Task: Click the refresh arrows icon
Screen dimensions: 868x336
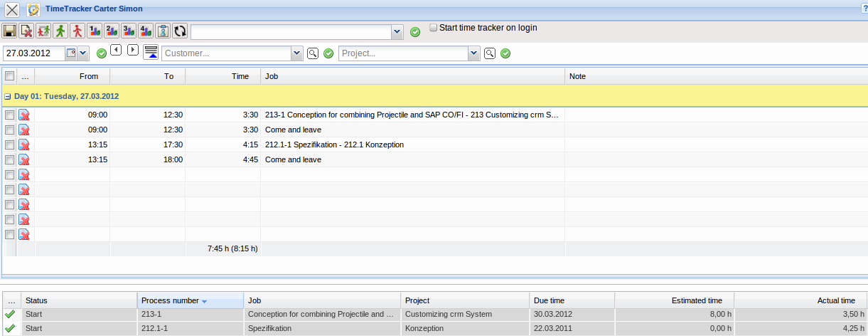Action: (180, 31)
